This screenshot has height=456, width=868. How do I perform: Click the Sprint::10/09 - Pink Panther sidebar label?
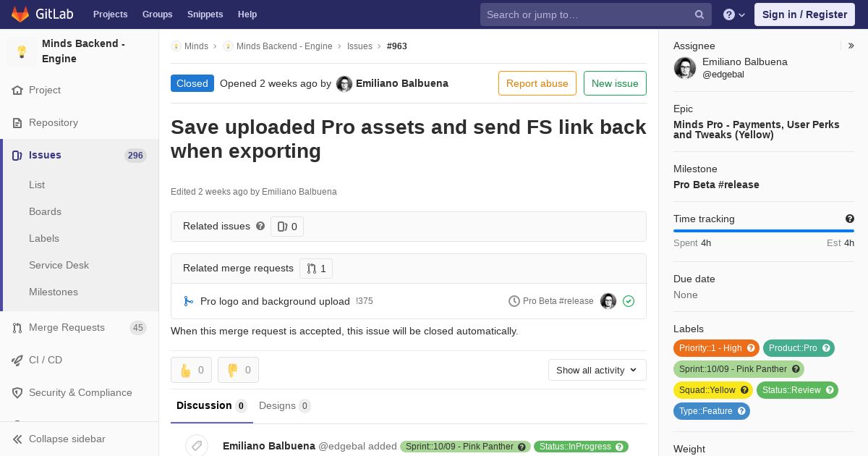click(x=739, y=369)
